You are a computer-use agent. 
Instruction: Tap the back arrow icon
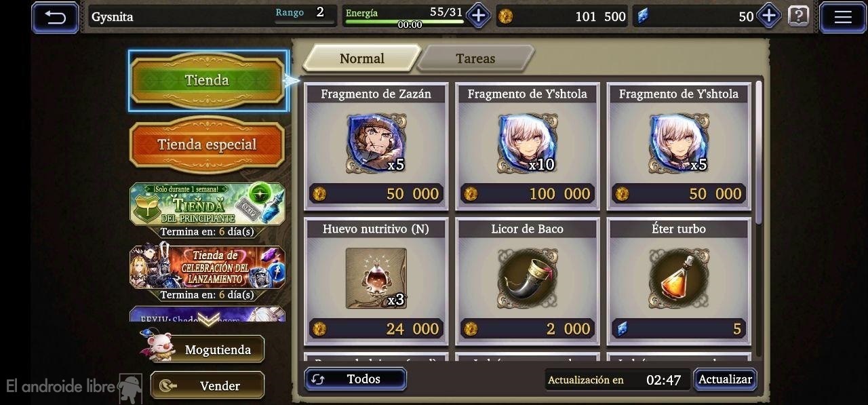click(x=55, y=17)
